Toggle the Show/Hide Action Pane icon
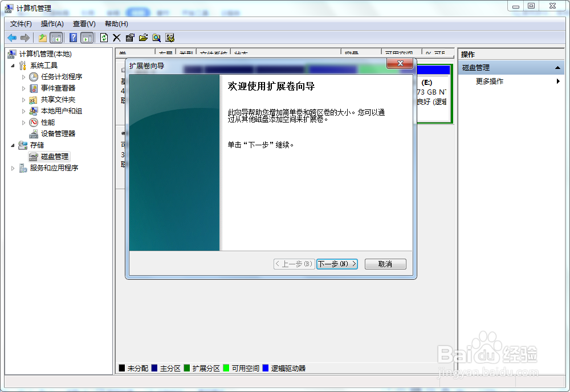The image size is (570, 392). [x=87, y=38]
